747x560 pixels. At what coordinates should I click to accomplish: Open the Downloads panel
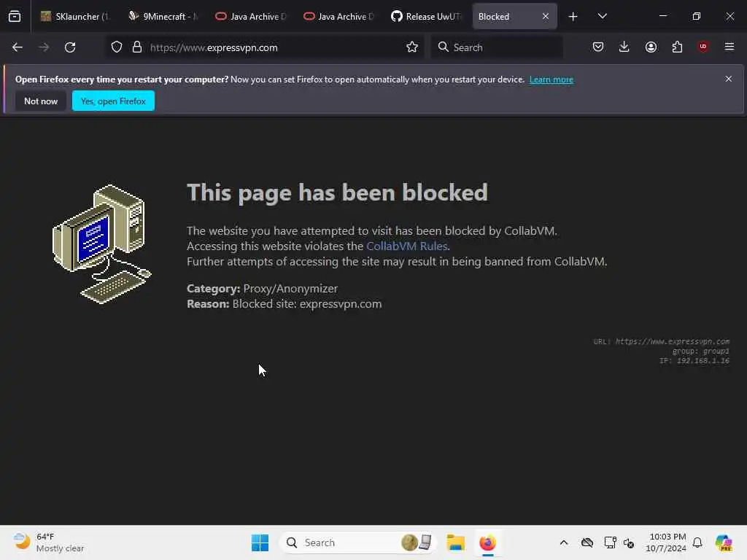click(624, 47)
